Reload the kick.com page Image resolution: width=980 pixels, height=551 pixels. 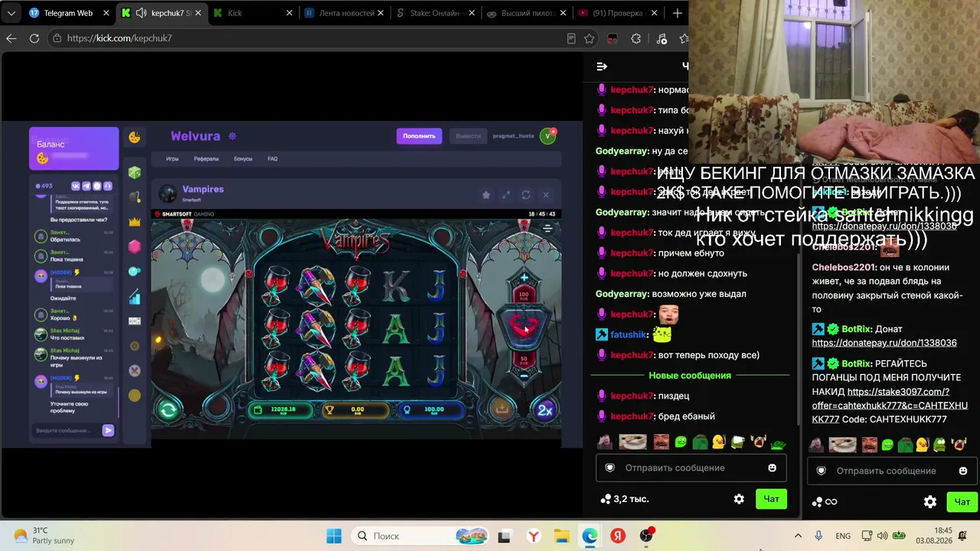click(x=34, y=38)
